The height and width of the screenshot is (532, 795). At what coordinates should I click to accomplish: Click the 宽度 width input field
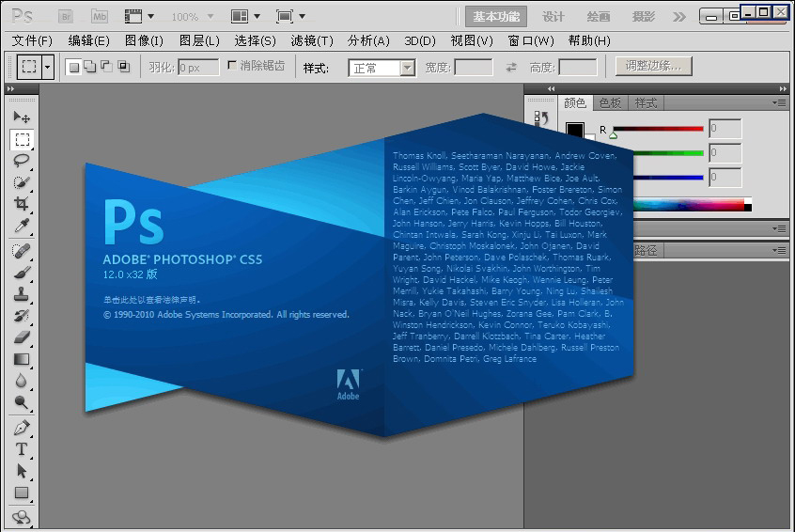[474, 68]
